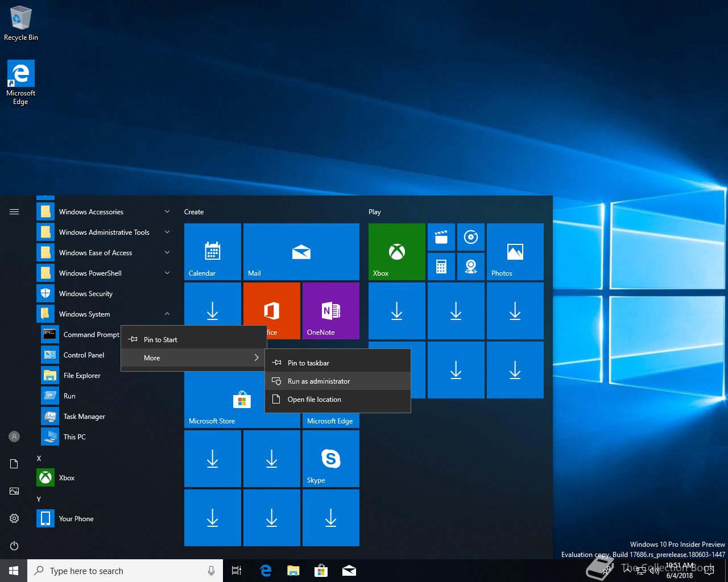Select Pin to Start
The height and width of the screenshot is (582, 728).
coord(193,339)
